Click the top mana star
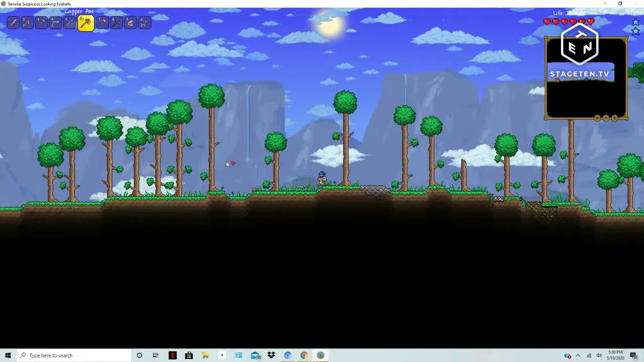 (635, 23)
